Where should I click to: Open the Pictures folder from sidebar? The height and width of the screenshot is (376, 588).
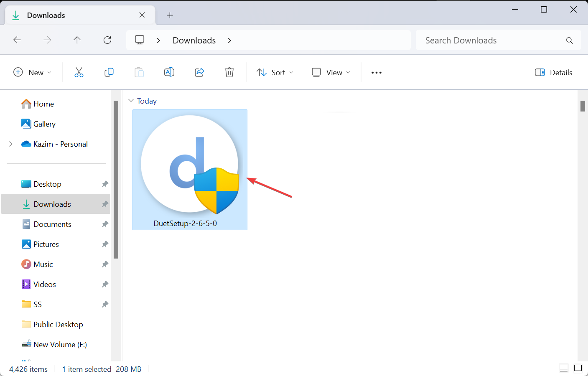click(x=46, y=244)
